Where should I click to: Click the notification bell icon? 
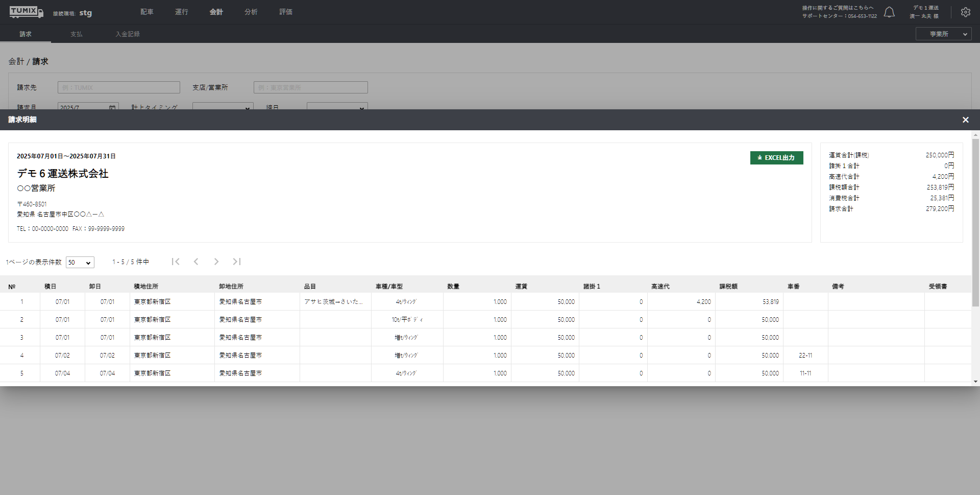click(x=889, y=12)
